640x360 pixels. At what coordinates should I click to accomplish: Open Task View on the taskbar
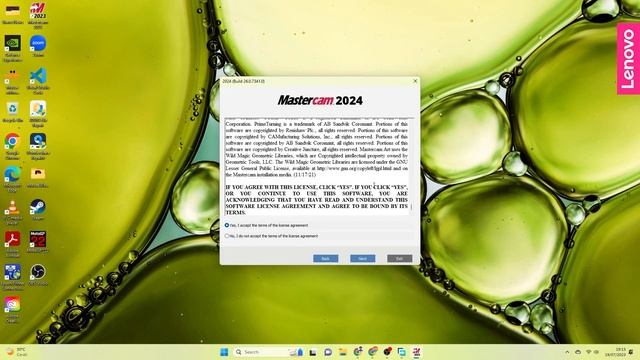pos(313,352)
